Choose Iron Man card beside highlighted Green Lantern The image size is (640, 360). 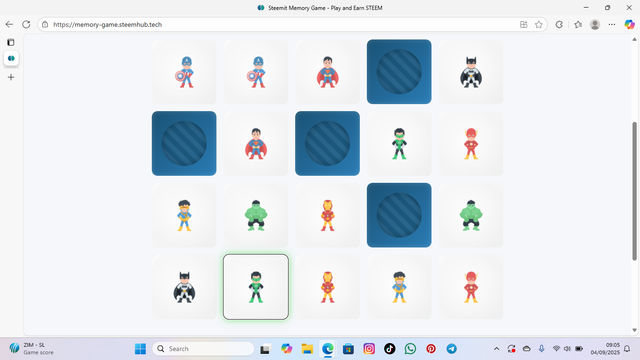[327, 287]
